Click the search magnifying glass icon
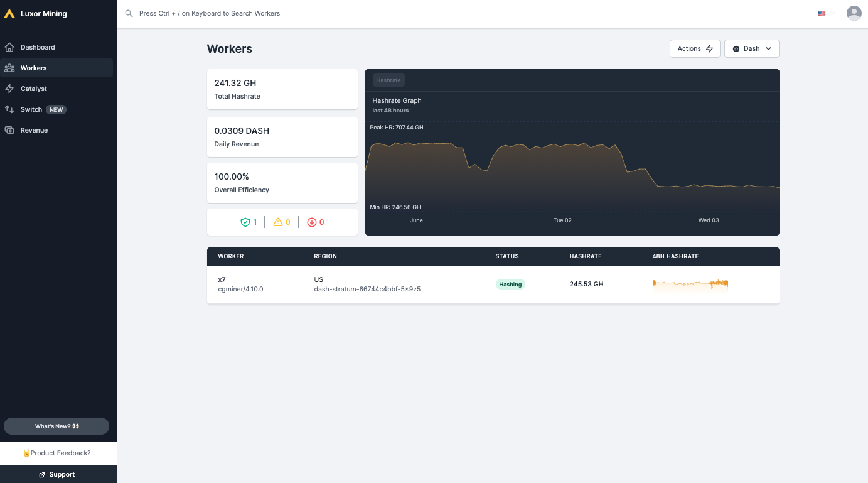868x483 pixels. 129,13
